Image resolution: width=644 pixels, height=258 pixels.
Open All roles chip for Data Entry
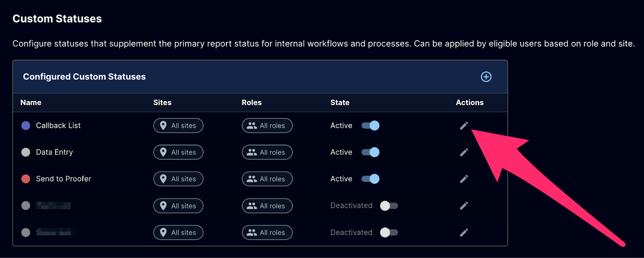[x=267, y=152]
